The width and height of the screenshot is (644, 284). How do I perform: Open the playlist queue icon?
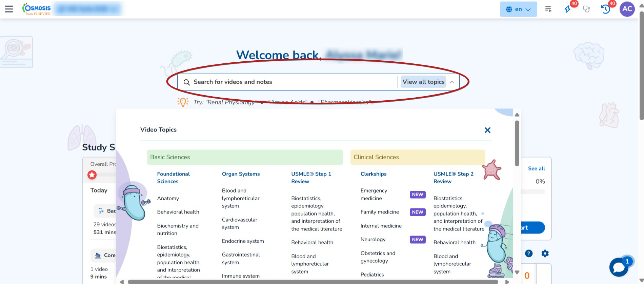coord(548,9)
